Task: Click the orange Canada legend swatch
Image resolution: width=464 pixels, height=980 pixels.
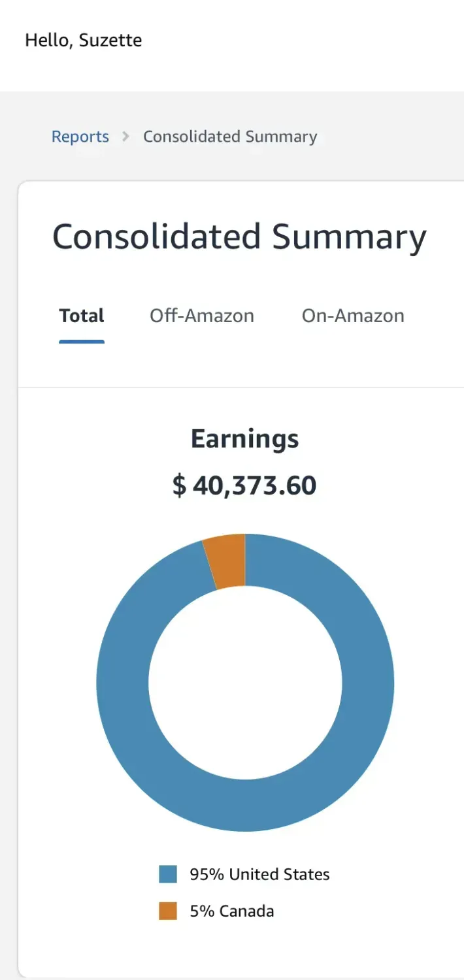Action: 168,911
